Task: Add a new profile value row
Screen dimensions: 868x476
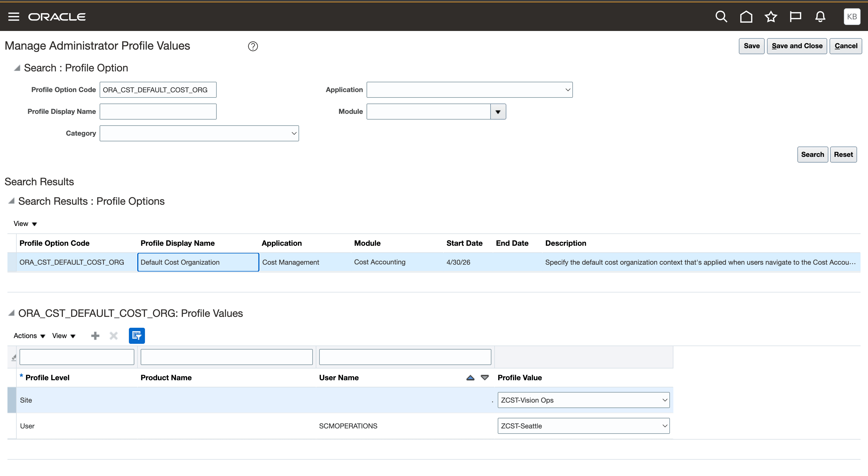Action: [95, 335]
